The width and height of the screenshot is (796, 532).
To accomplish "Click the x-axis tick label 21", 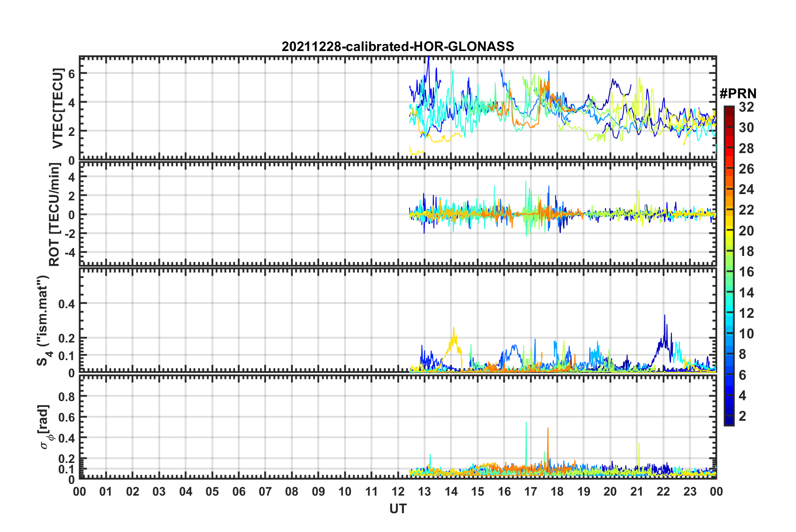I will click(x=637, y=491).
